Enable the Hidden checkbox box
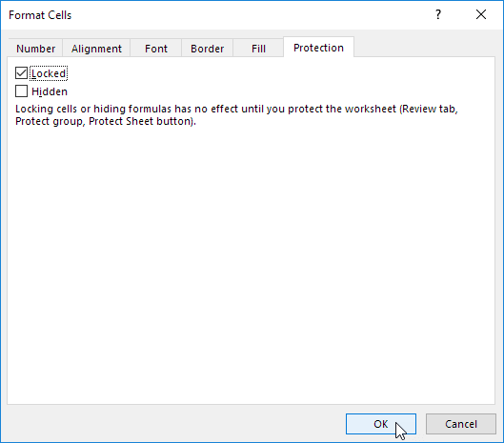The width and height of the screenshot is (504, 443). point(21,91)
